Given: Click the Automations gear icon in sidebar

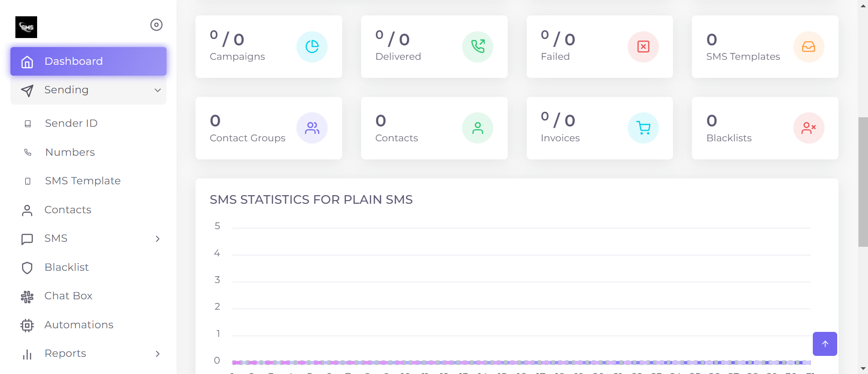Looking at the screenshot, I should tap(27, 326).
